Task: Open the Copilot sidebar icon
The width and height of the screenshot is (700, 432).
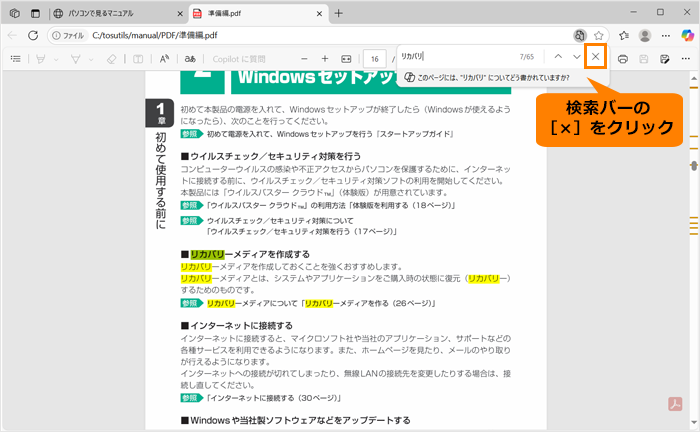Action: point(688,35)
